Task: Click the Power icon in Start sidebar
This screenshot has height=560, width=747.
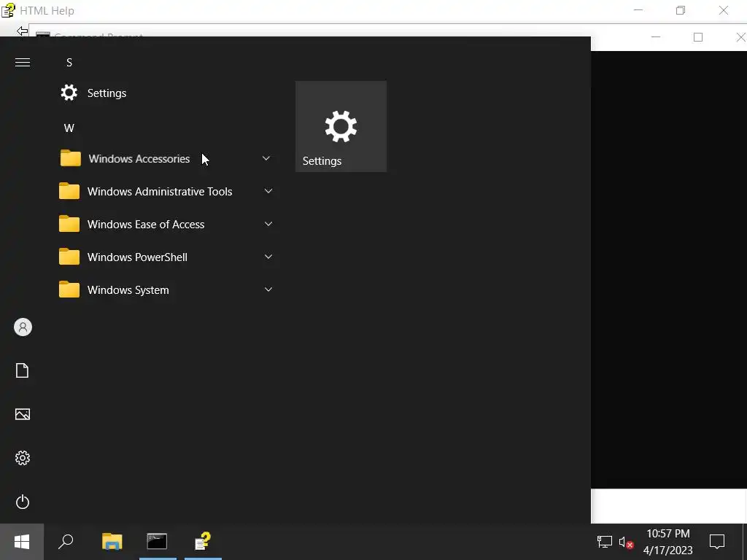Action: pos(23,502)
